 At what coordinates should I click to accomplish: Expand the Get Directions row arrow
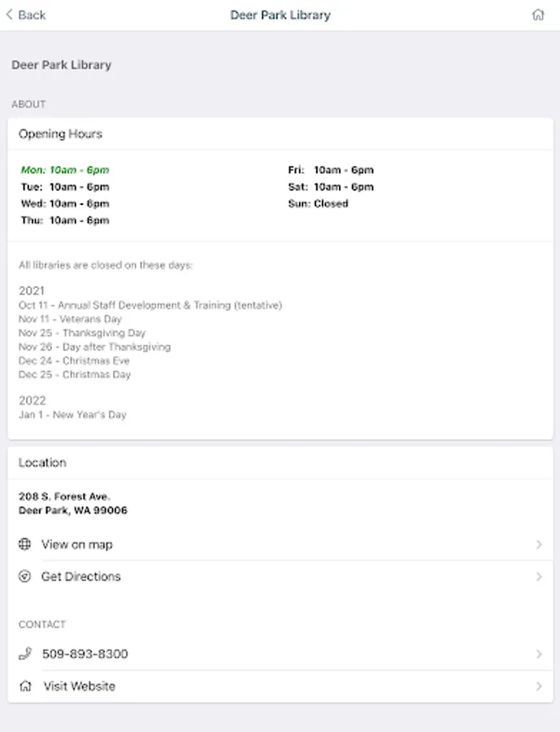539,577
